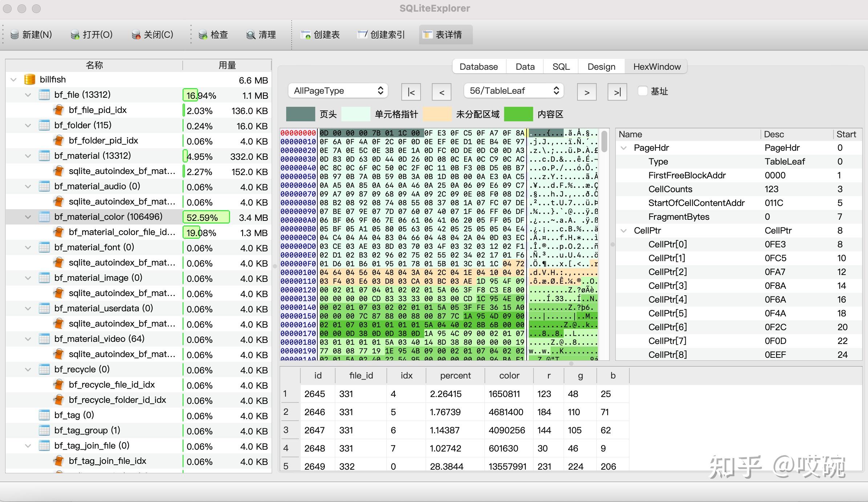
Task: Click the 单元格指针 cell pointer color swatch
Action: tap(356, 114)
